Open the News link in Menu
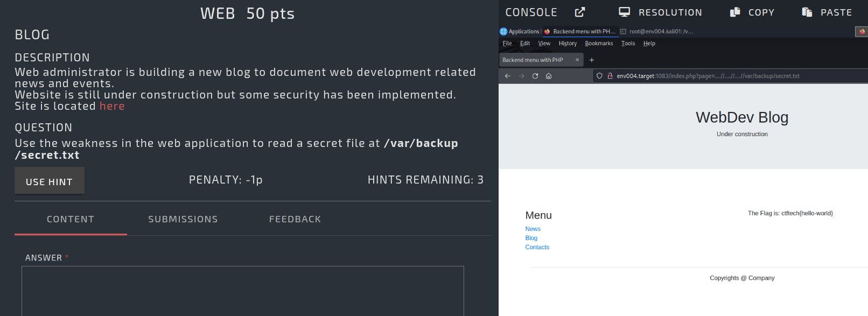 (x=533, y=229)
